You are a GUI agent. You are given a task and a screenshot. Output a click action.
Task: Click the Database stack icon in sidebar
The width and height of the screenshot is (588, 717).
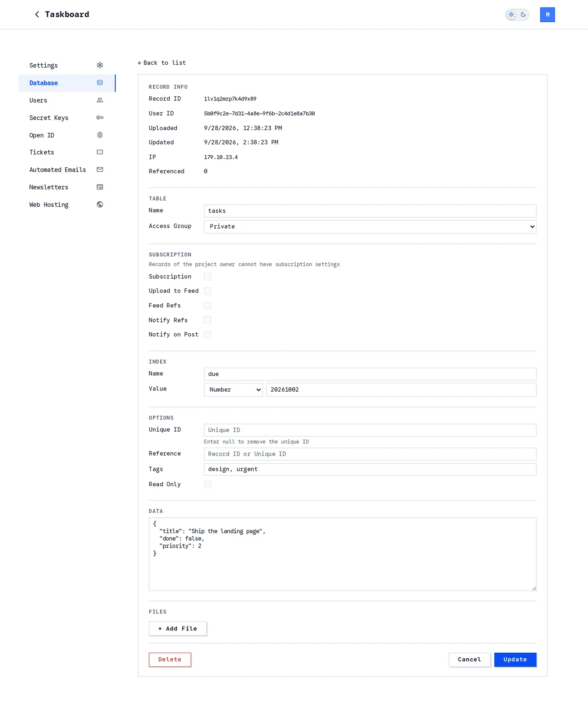tap(100, 83)
